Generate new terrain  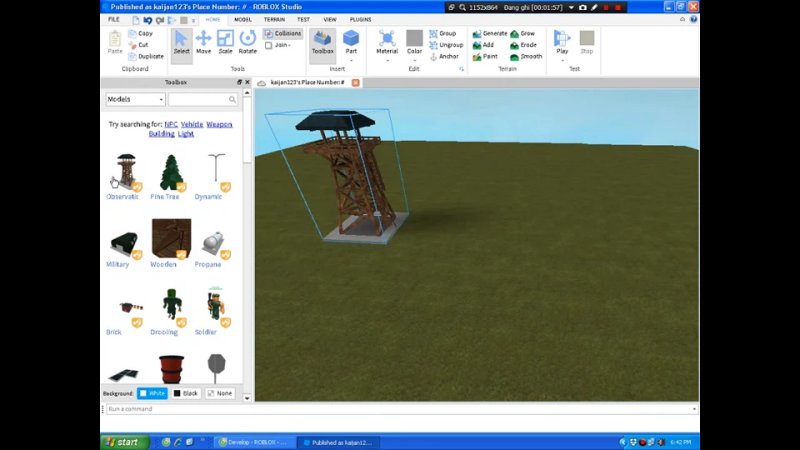click(x=489, y=33)
